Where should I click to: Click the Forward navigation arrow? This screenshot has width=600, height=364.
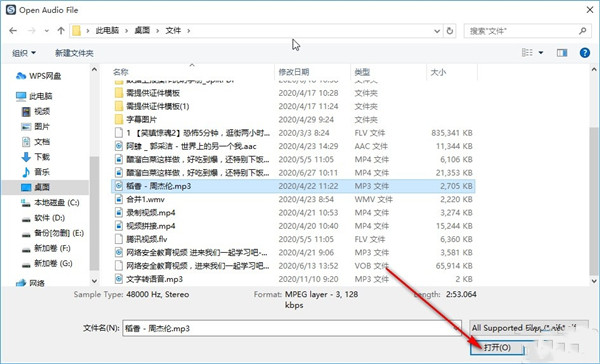pos(31,31)
